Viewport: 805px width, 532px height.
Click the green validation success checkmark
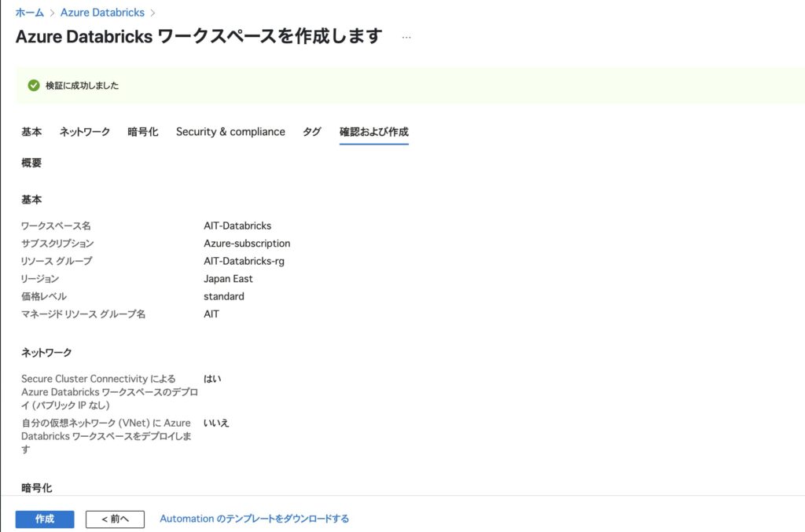34,85
